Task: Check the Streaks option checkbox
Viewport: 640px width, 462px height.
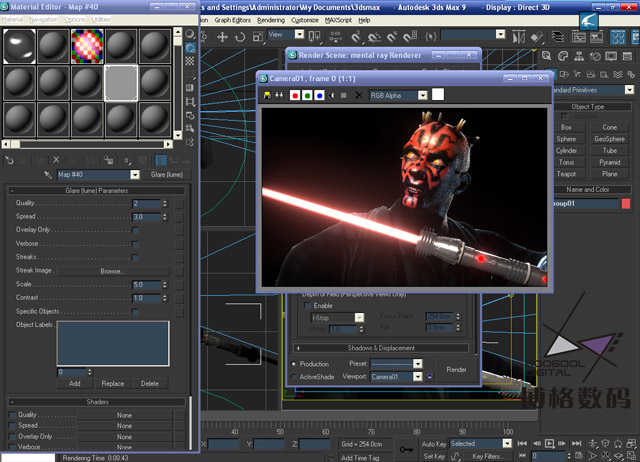Action: tap(136, 257)
